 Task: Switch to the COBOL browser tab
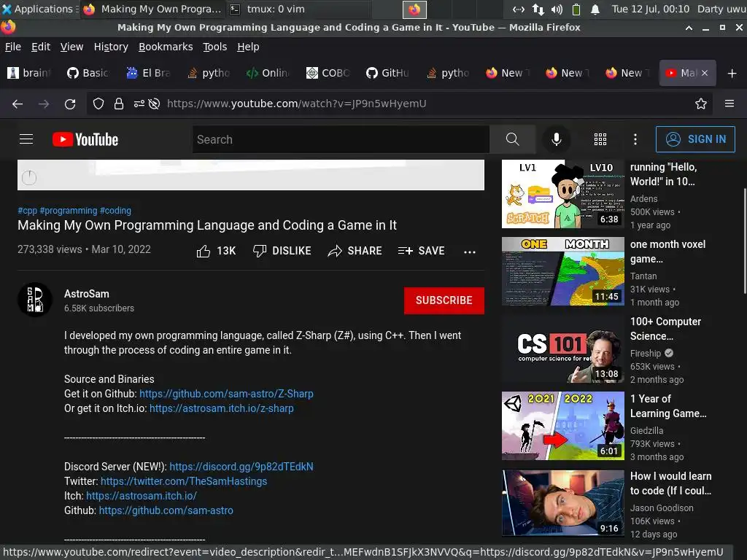point(328,73)
